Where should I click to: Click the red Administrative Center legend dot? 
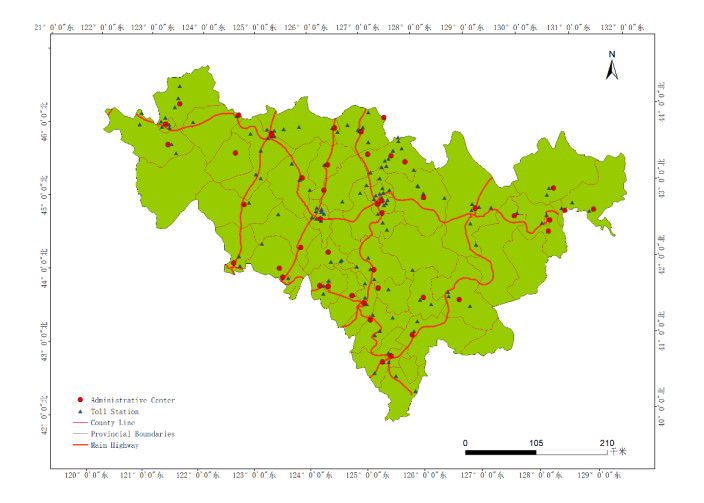79,400
